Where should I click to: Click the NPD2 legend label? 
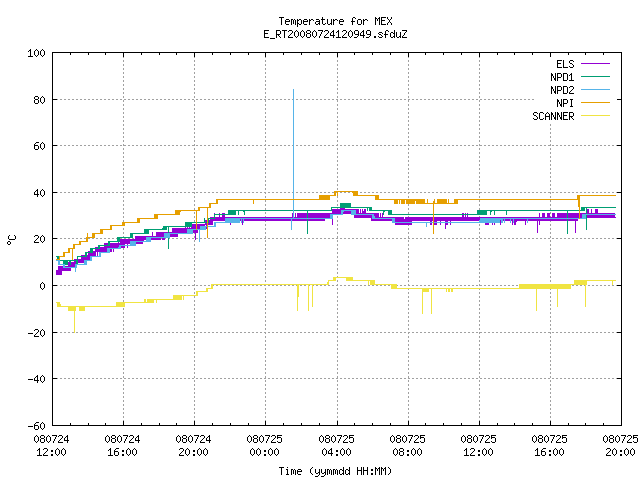point(562,90)
